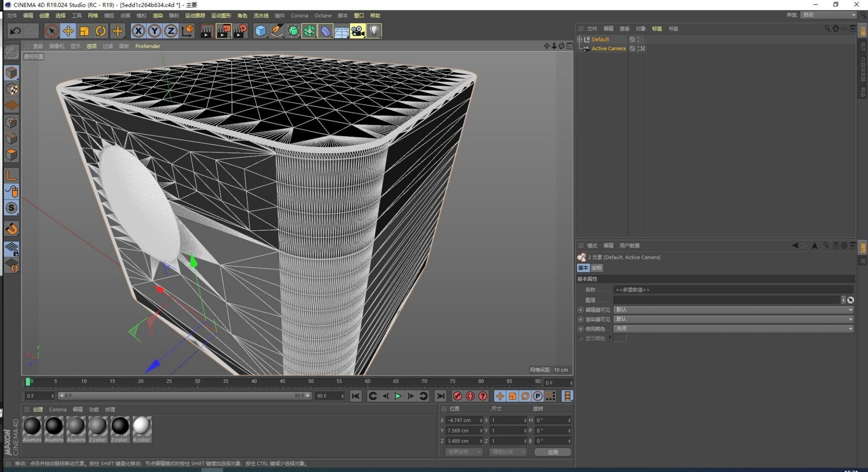Screen dimensions: 868x472
Task: Toggle the Z axis lock
Action: tap(171, 31)
